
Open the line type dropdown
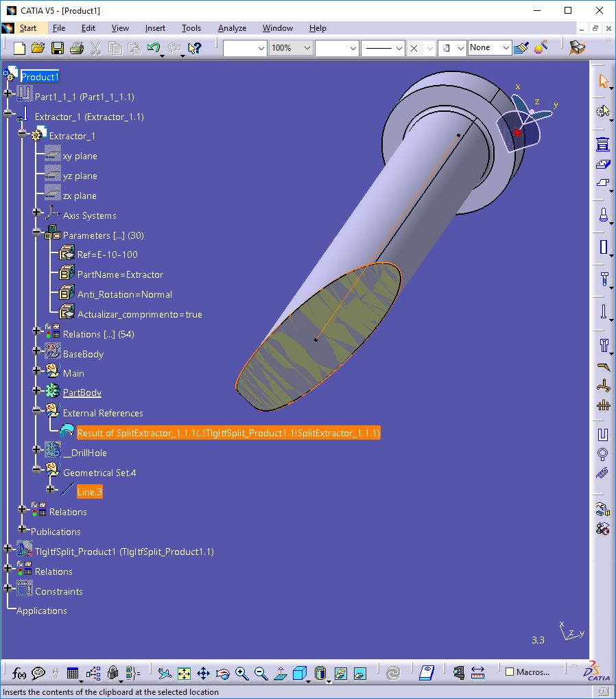(399, 48)
